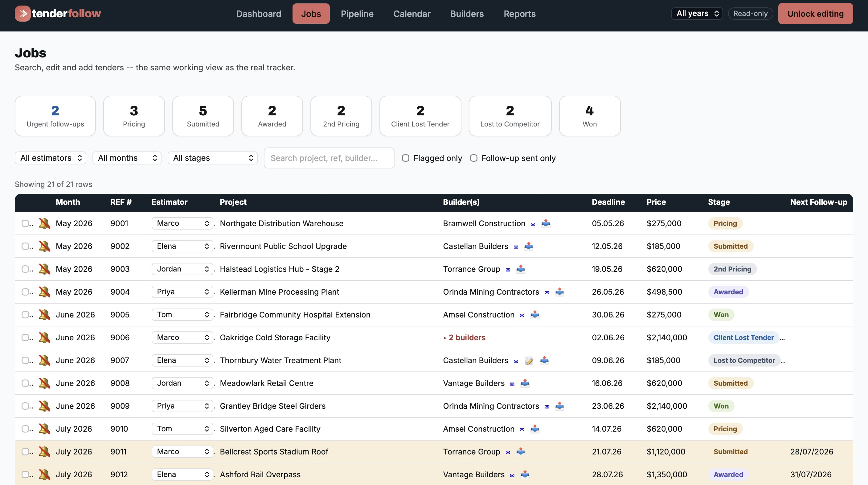The height and width of the screenshot is (485, 868).
Task: Open the All months filter dropdown
Action: (127, 158)
